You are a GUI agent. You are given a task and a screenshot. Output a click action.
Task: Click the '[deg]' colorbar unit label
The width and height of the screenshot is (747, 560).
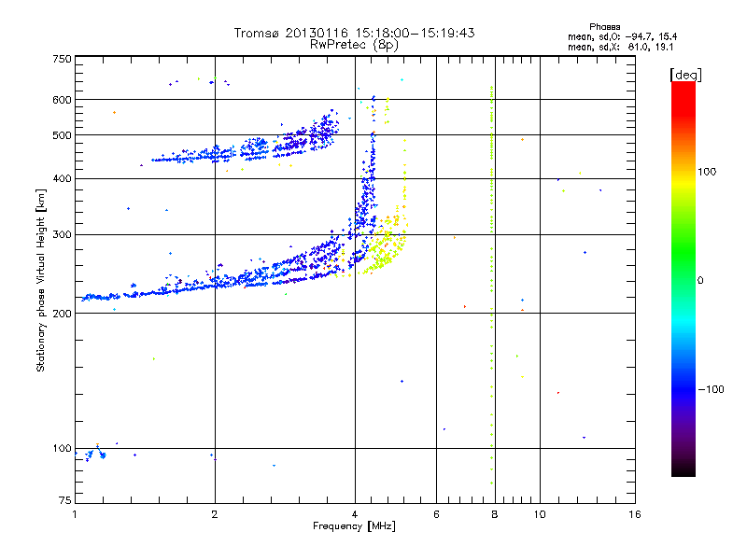coord(685,75)
